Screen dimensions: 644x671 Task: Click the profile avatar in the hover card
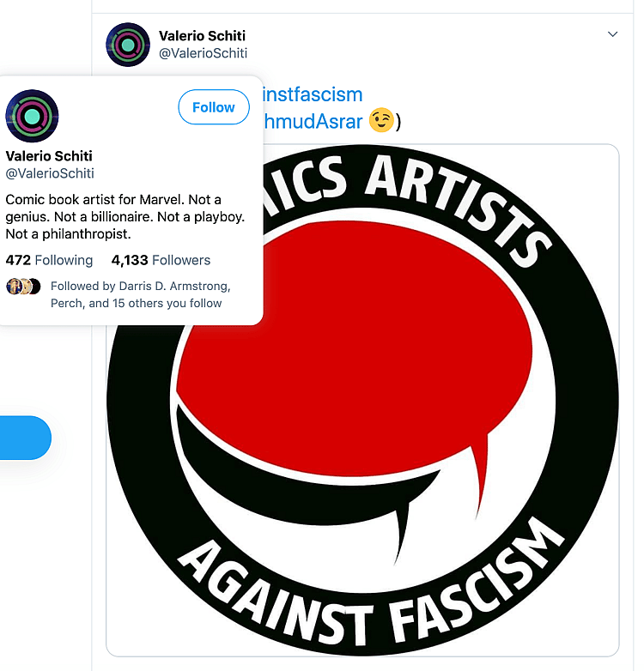[32, 116]
